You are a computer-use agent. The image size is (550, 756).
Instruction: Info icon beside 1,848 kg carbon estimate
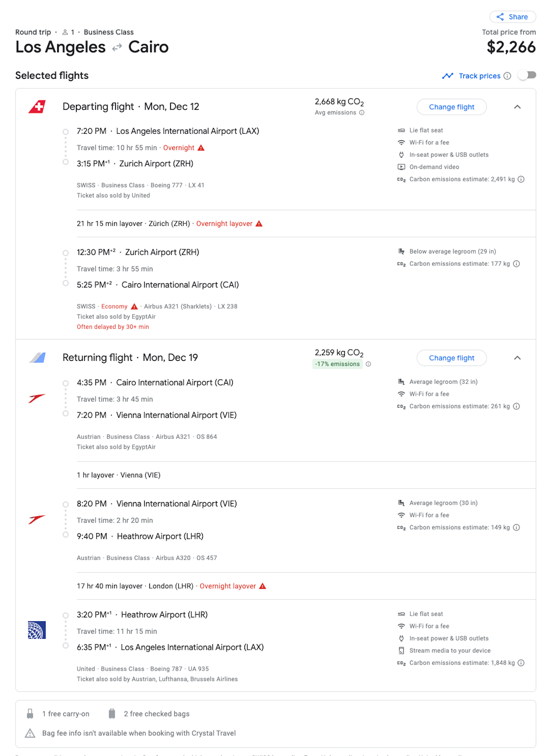(x=521, y=663)
